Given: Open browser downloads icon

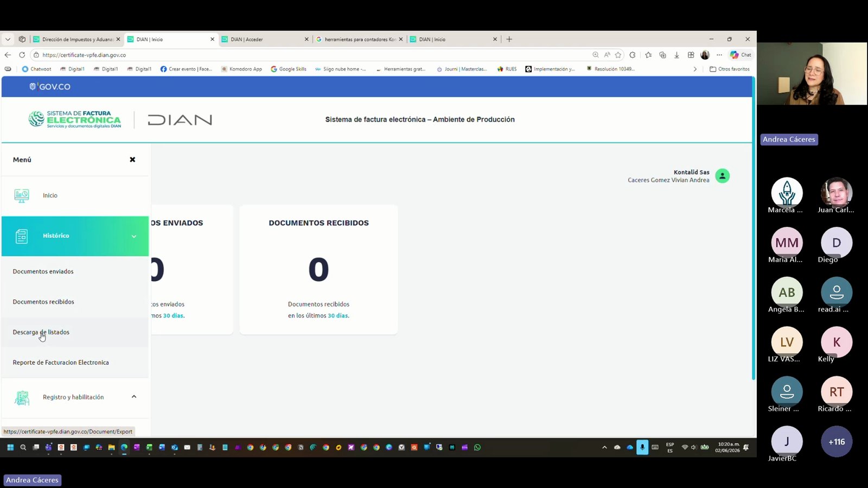Looking at the screenshot, I should (676, 55).
